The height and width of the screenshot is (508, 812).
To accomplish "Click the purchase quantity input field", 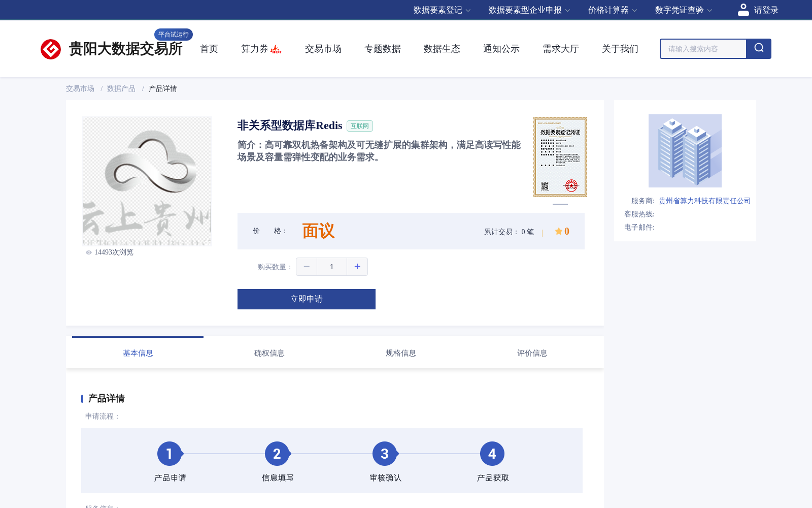I will point(332,267).
